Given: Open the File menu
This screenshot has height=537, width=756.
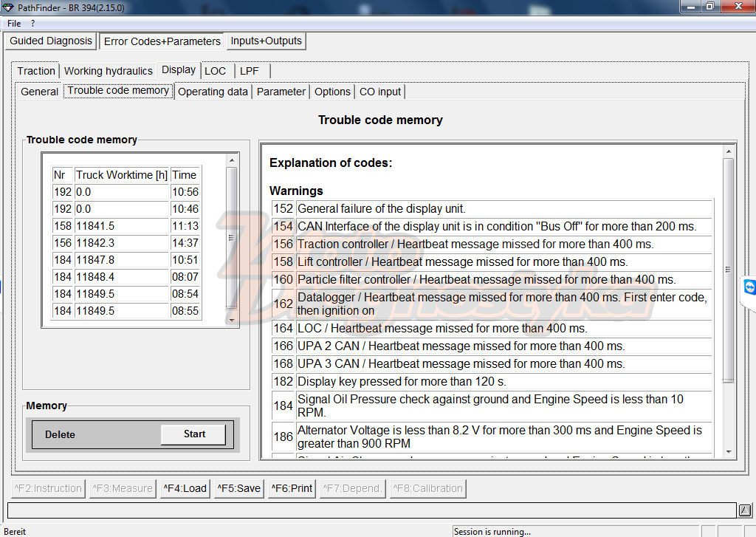Looking at the screenshot, I should pyautogui.click(x=14, y=23).
